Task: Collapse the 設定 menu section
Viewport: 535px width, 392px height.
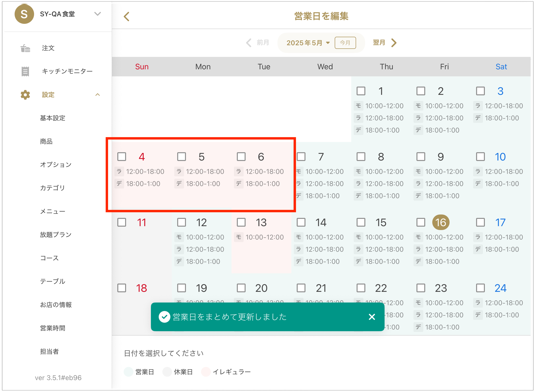Action: (x=98, y=95)
